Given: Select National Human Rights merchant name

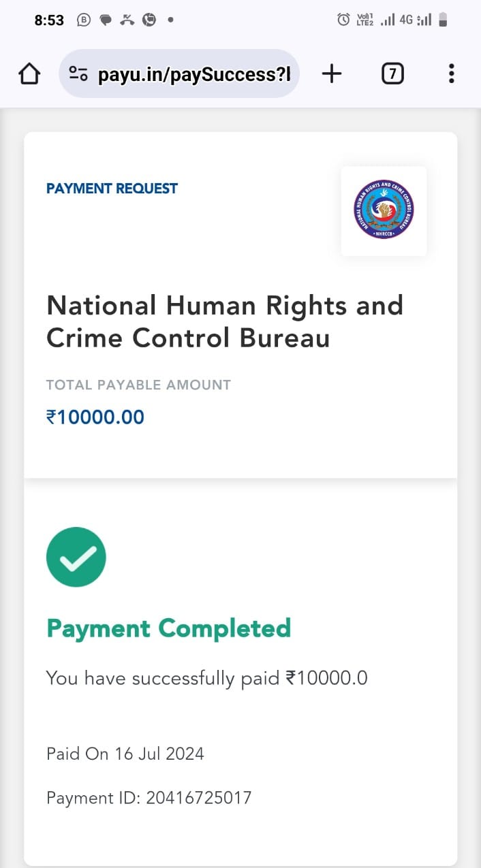Looking at the screenshot, I should (x=224, y=321).
